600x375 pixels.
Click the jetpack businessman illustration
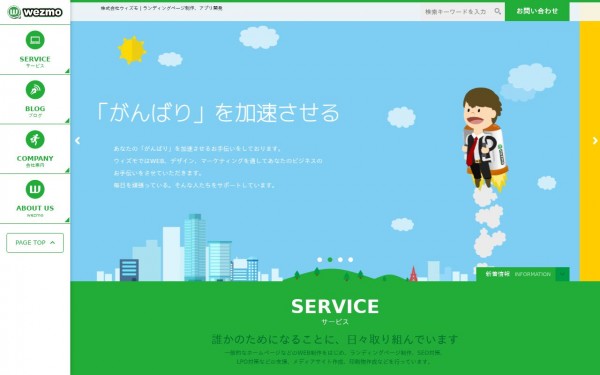[x=484, y=140]
